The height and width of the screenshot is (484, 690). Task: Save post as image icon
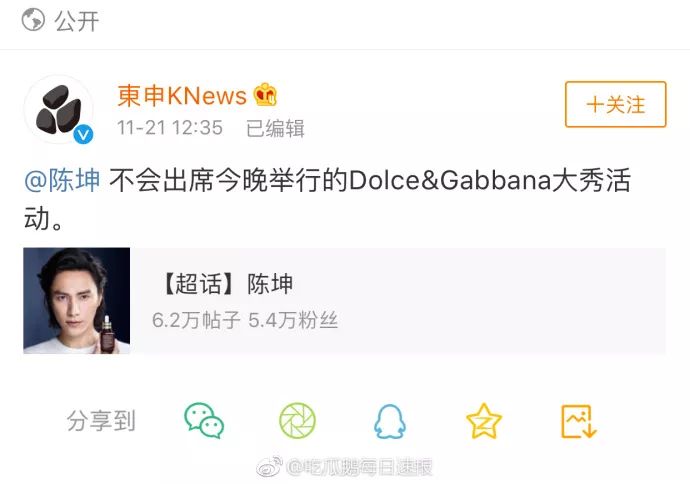pos(579,422)
